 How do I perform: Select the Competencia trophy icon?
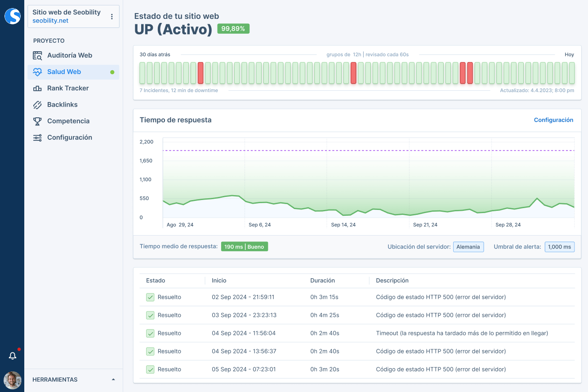tap(38, 121)
